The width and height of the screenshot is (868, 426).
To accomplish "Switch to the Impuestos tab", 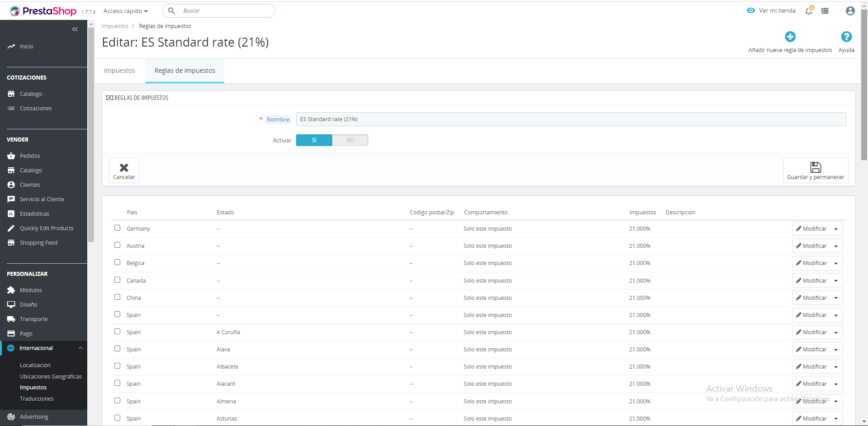I will [119, 71].
